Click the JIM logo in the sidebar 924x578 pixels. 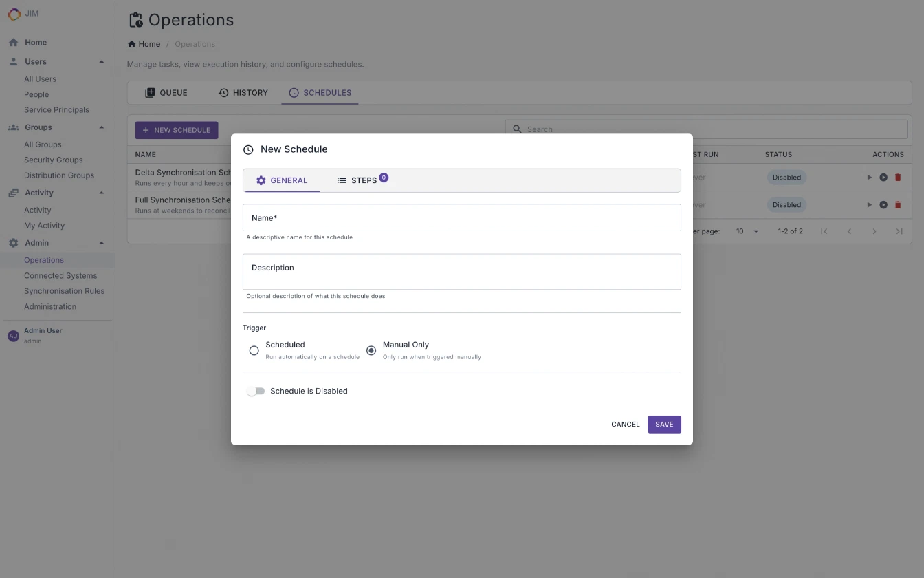point(14,14)
